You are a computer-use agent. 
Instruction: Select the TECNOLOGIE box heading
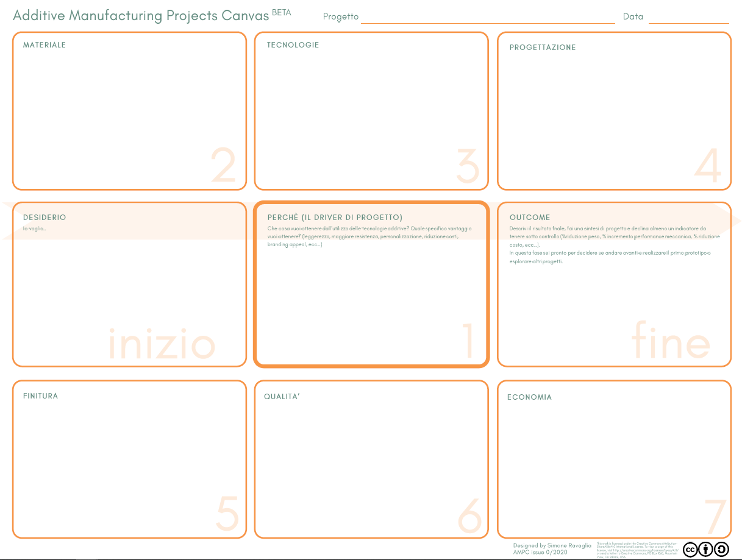point(293,45)
